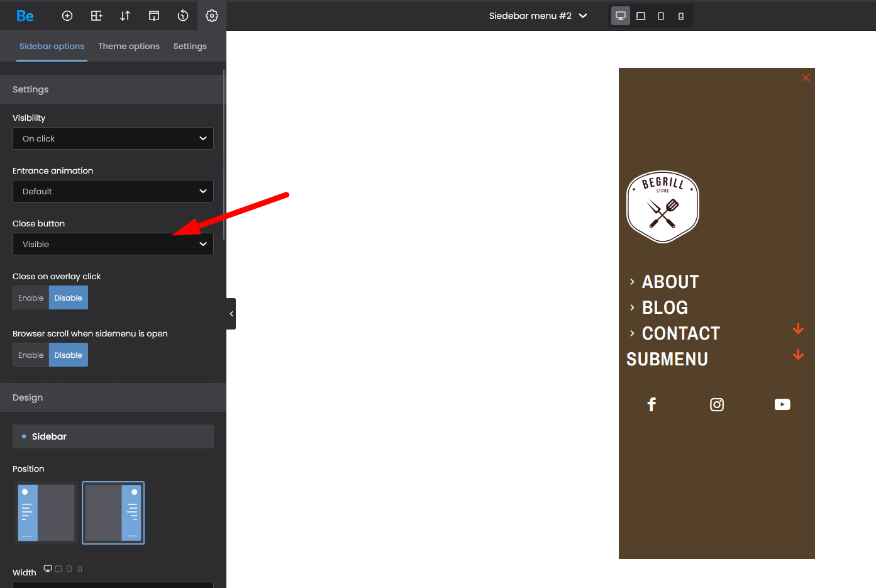
Task: Click the reorder sections arrows icon
Action: [x=125, y=16]
